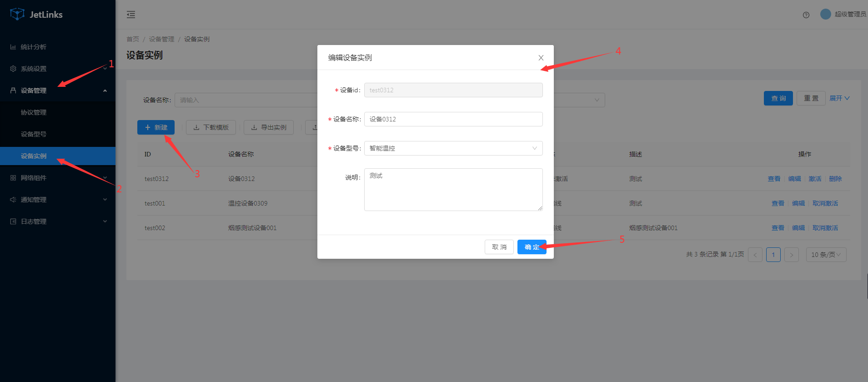Open 统计分析 in the sidebar
This screenshot has width=868, height=382.
pyautogui.click(x=33, y=47)
